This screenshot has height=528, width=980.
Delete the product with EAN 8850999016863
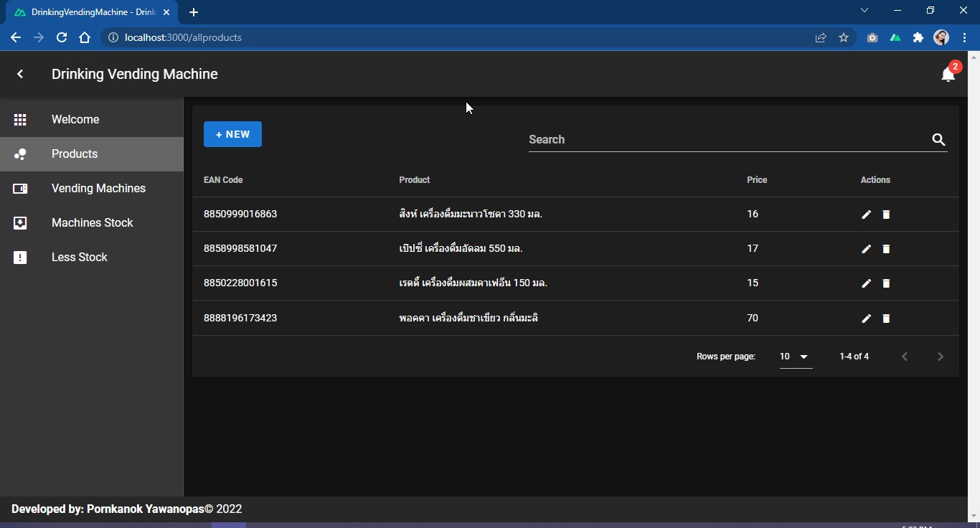click(886, 214)
